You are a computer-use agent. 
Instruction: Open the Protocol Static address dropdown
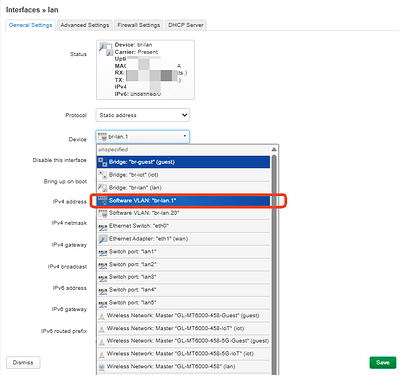143,115
